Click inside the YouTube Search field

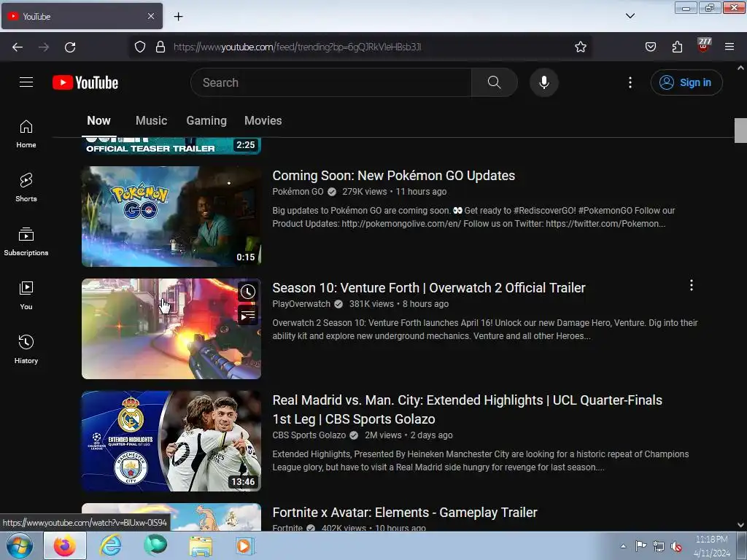331,82
